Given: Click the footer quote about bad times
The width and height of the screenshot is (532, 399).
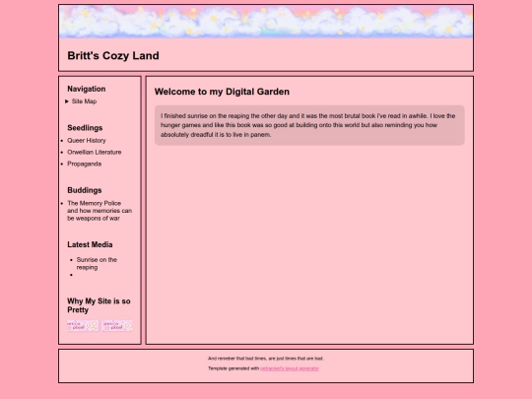Looking at the screenshot, I should point(266,359).
